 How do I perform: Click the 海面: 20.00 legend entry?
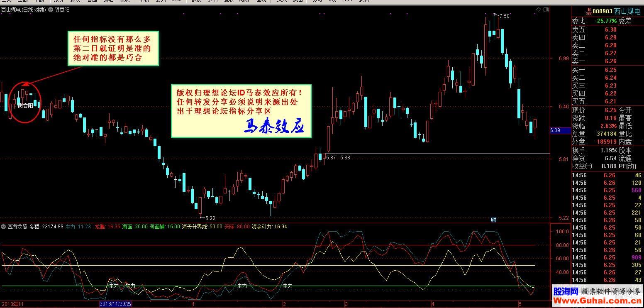coord(135,227)
